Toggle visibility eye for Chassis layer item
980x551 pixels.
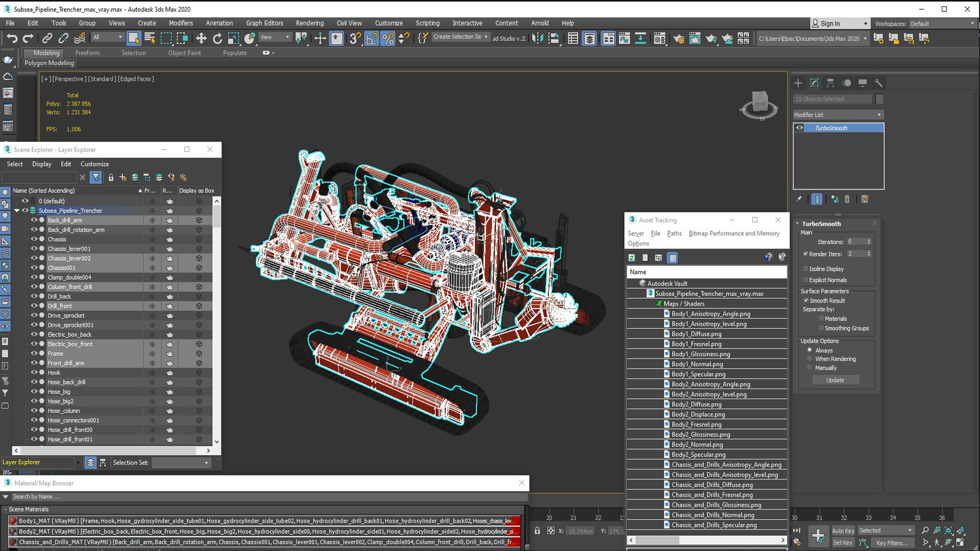pos(34,239)
